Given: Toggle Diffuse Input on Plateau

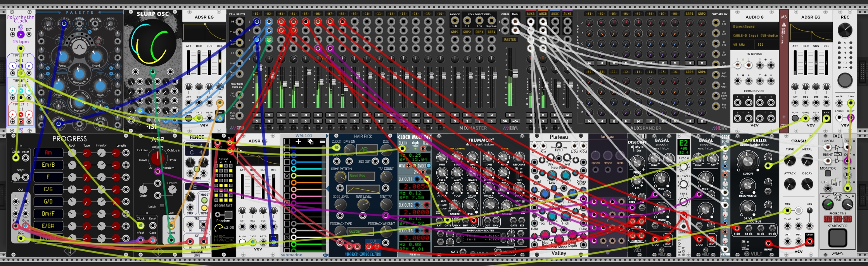Looking at the screenshot, I should [581, 176].
